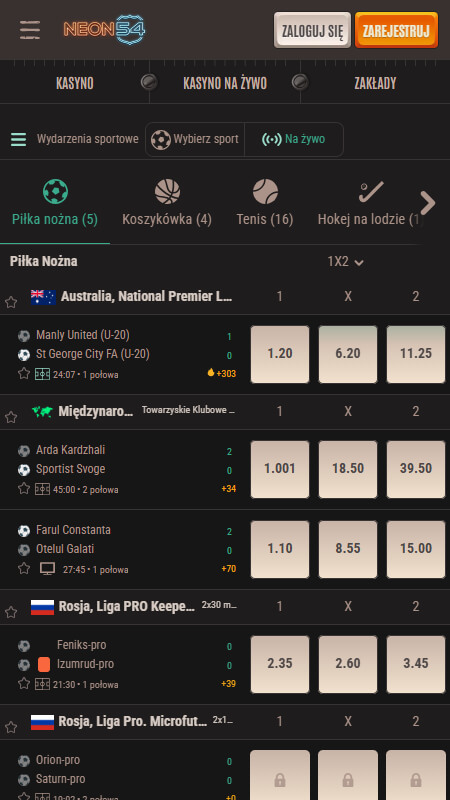Screen dimensions: 450x800
Task: Open the hamburger menu beside Neon54 logo
Action: pyautogui.click(x=30, y=30)
